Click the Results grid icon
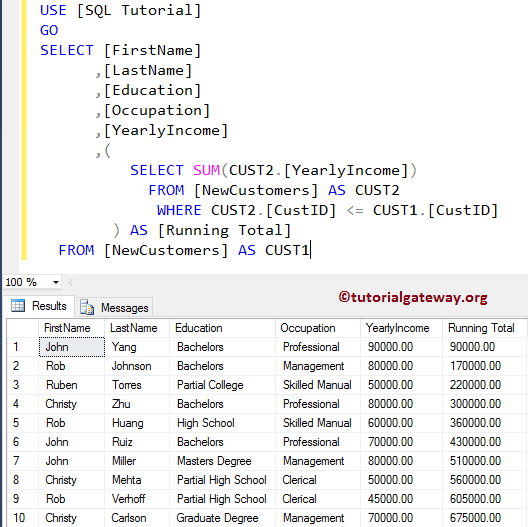Image resolution: width=528 pixels, height=527 pixels. [x=18, y=306]
